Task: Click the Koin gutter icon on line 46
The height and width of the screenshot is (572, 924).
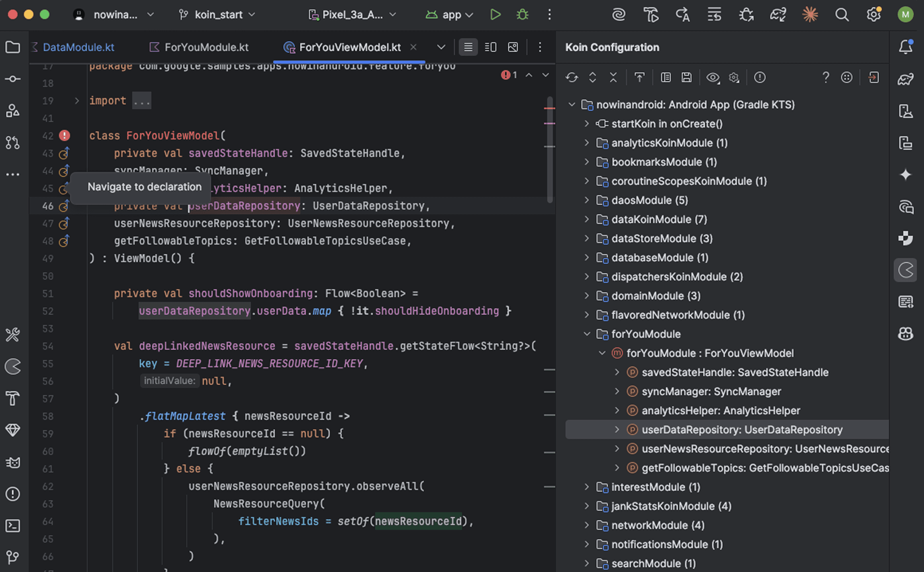Action: (64, 206)
